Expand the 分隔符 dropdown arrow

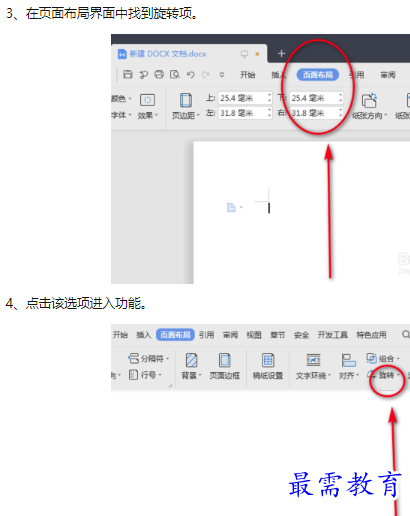click(168, 359)
